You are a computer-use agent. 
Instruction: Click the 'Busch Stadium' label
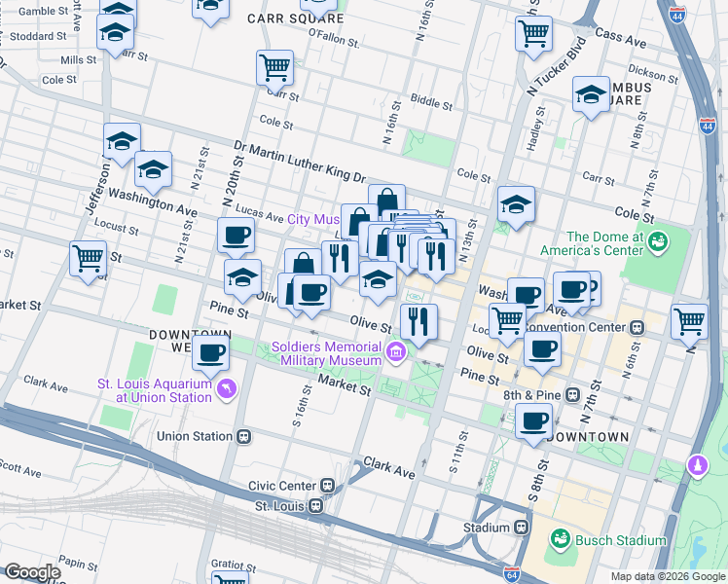[621, 541]
